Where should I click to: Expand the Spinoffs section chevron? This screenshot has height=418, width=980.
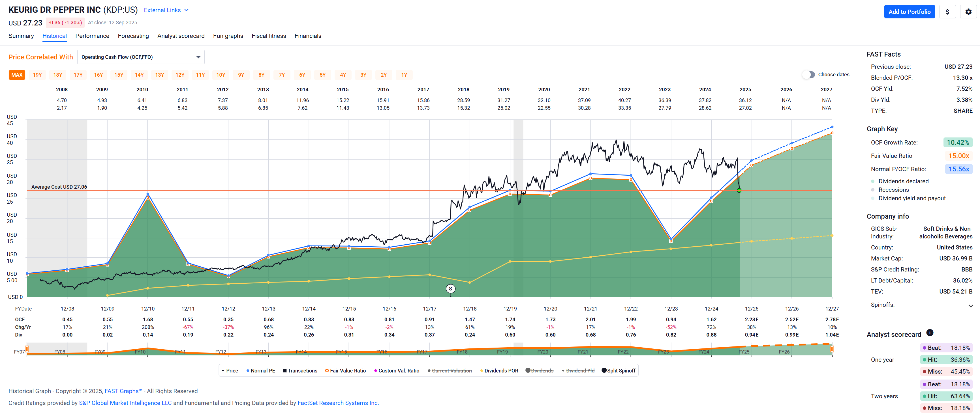(970, 305)
